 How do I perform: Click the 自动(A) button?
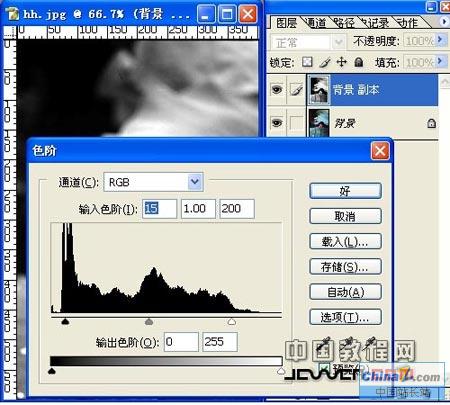(x=345, y=292)
